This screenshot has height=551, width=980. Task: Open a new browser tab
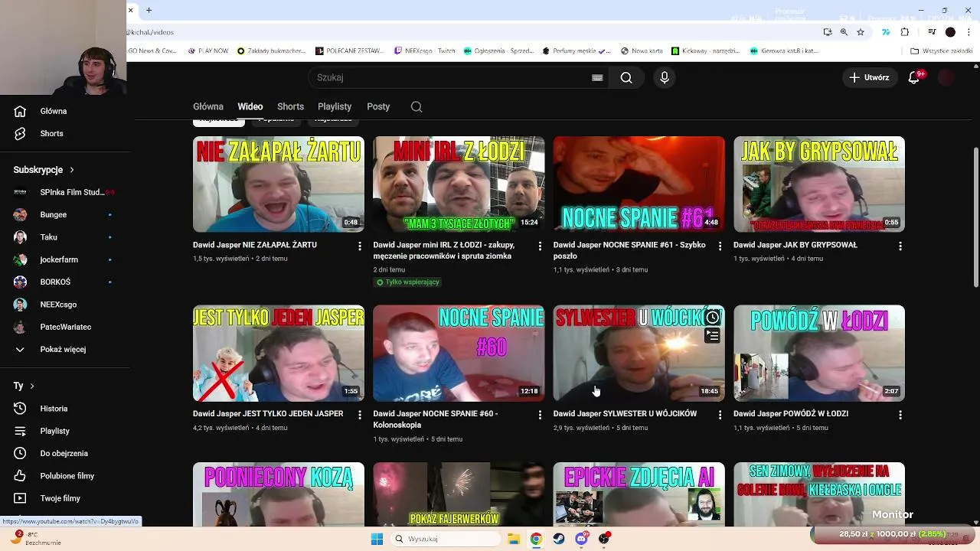[149, 10]
